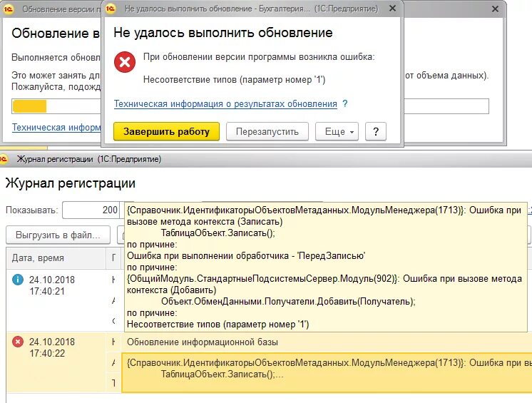
Task: Click the Выгрузить в файл... button
Action: tap(58, 235)
